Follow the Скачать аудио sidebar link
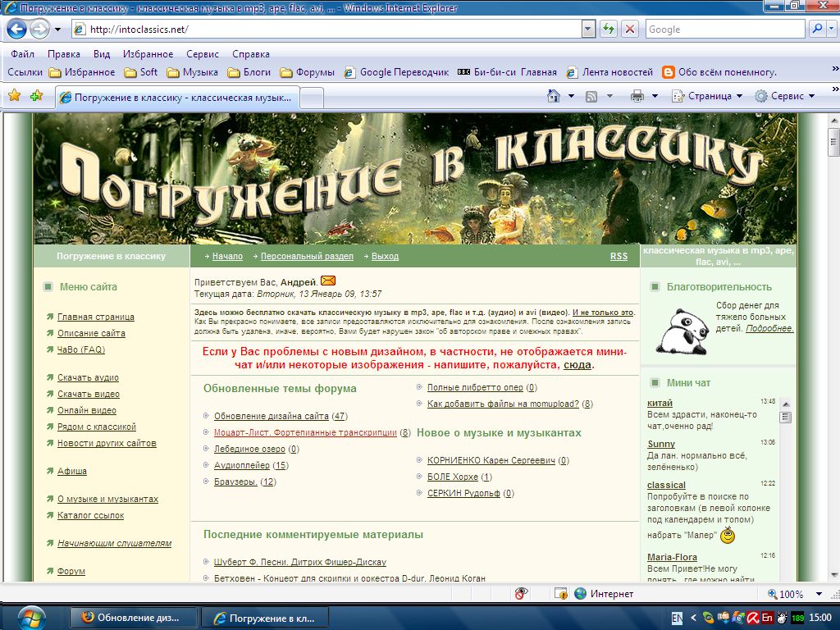 (x=88, y=378)
